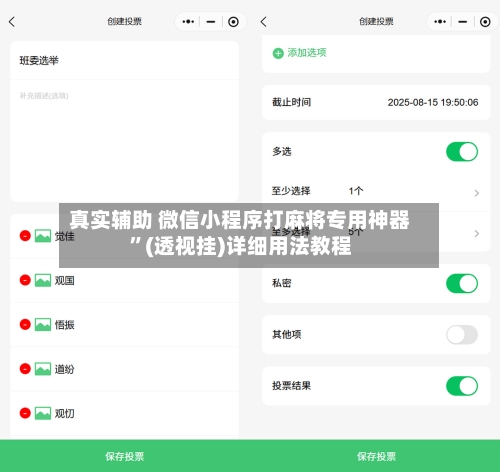
Task: Toggle the 多选 switch off
Action: 462,152
